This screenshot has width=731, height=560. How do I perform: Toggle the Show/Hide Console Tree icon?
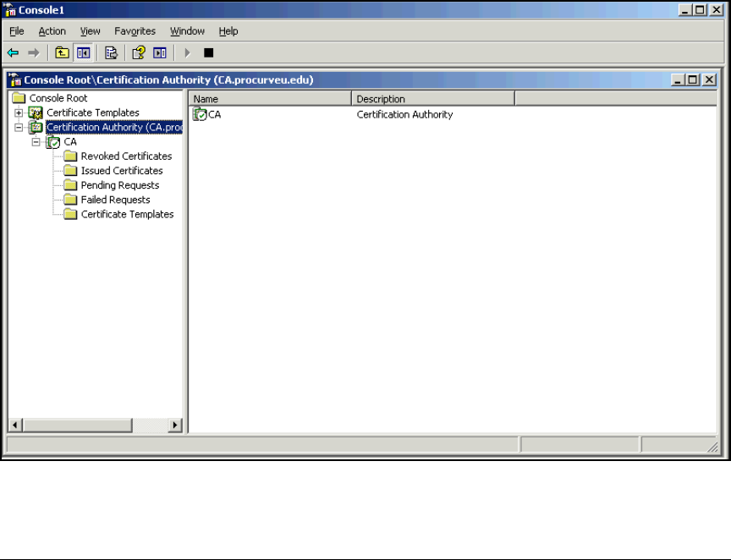point(84,52)
